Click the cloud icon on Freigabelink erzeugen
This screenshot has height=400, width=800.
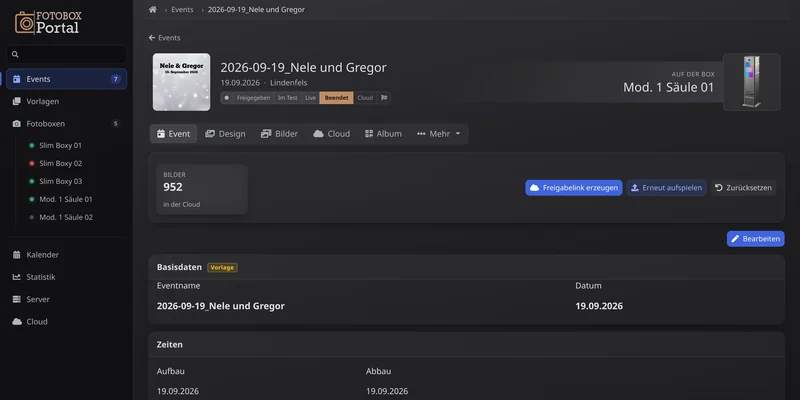534,188
